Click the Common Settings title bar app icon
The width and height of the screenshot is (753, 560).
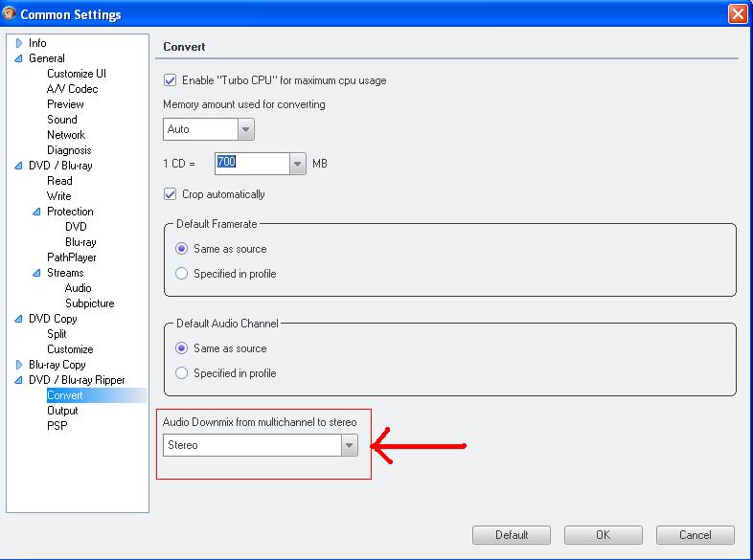click(9, 13)
